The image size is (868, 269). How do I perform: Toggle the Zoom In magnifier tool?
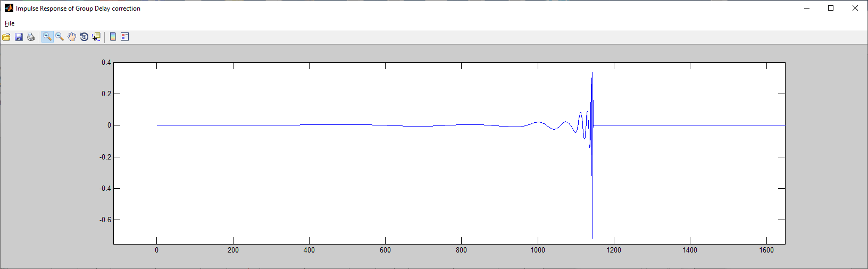click(47, 37)
